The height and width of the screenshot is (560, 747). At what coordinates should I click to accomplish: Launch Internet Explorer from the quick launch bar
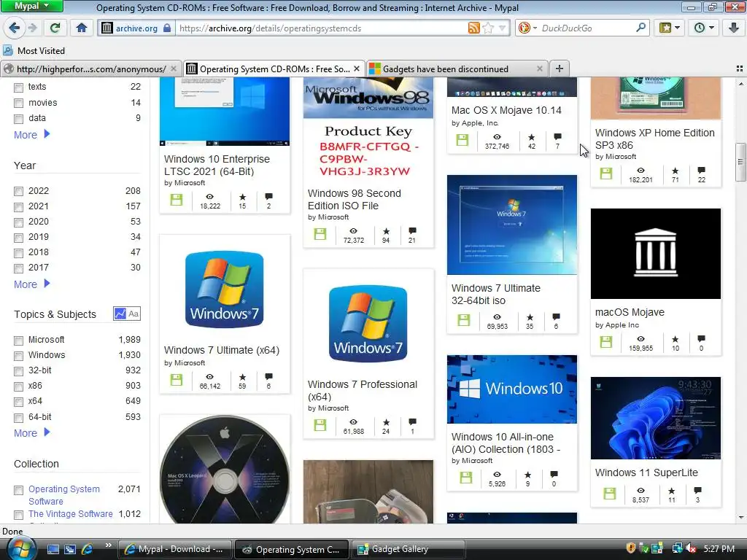[88, 549]
